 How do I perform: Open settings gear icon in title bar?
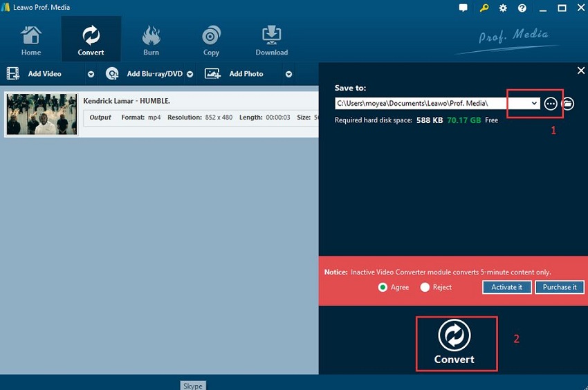(x=503, y=8)
